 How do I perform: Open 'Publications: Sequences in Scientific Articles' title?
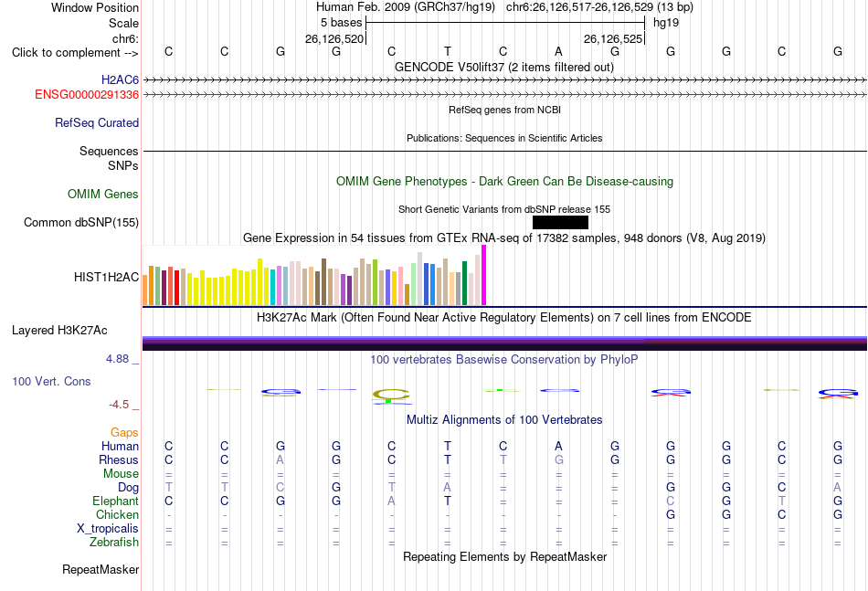coord(504,138)
